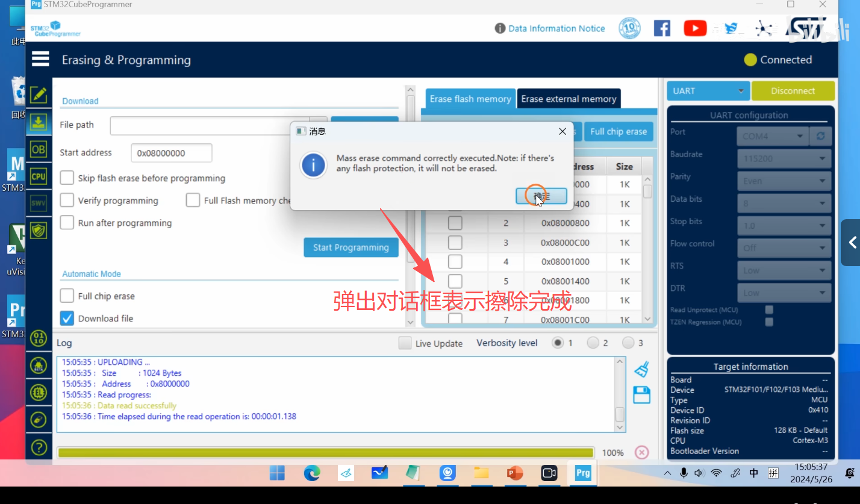
Task: Refresh the COM port list
Action: (x=820, y=136)
